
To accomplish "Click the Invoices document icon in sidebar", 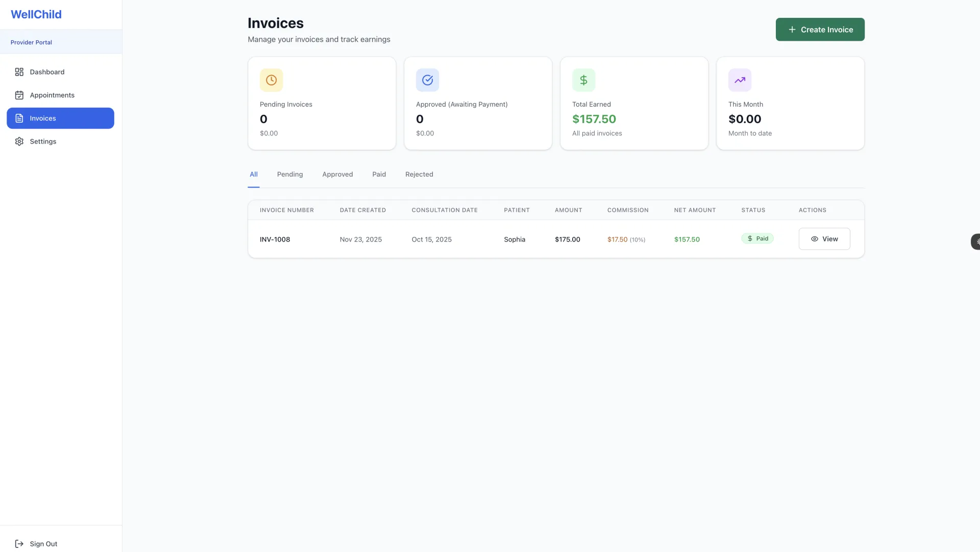I will coord(19,118).
